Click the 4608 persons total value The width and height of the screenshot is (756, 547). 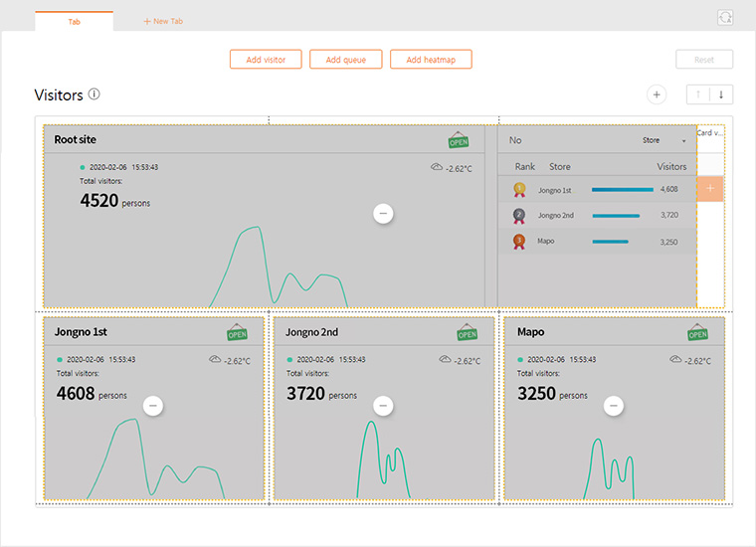tap(92, 393)
